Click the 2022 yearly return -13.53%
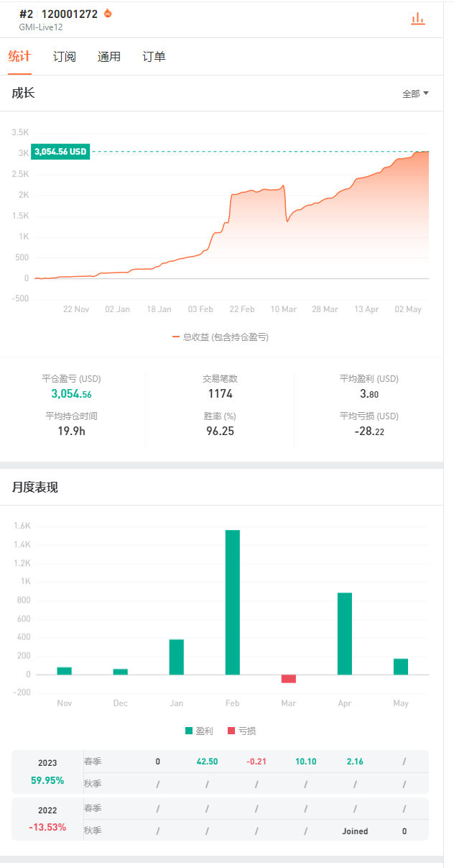This screenshot has height=868, width=454. [x=47, y=827]
